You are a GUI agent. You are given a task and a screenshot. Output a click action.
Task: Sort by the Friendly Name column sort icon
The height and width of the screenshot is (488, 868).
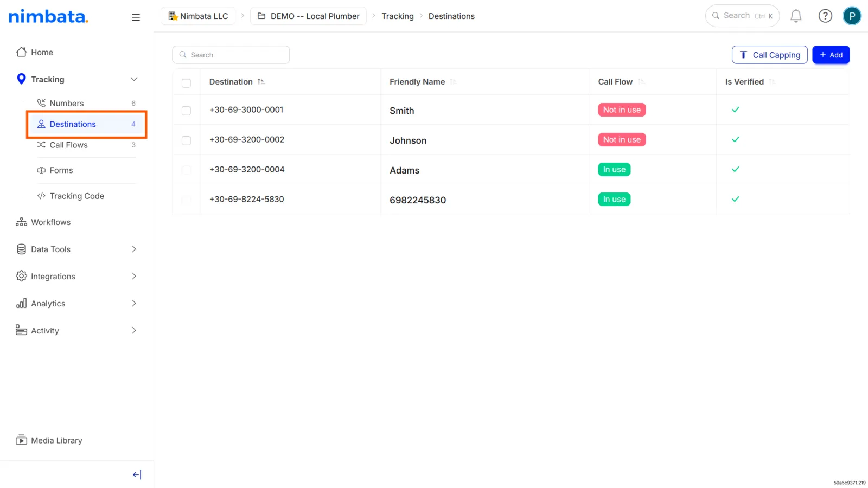click(453, 82)
